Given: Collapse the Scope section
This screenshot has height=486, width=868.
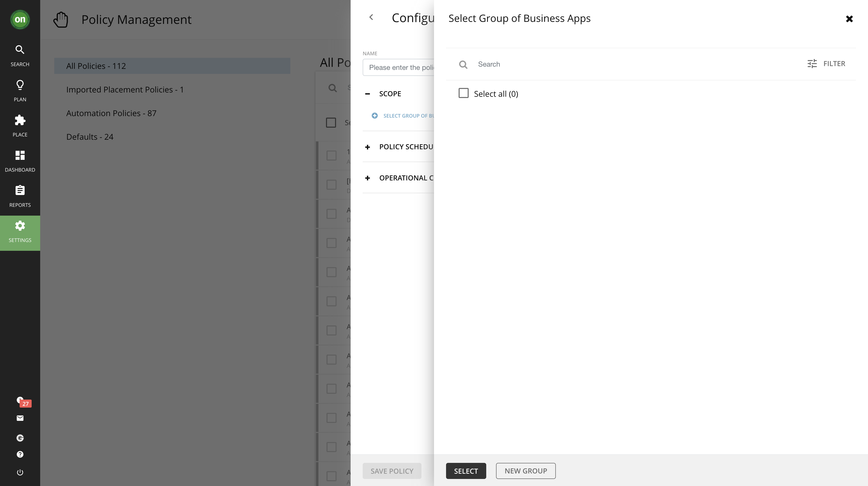Looking at the screenshot, I should (368, 94).
